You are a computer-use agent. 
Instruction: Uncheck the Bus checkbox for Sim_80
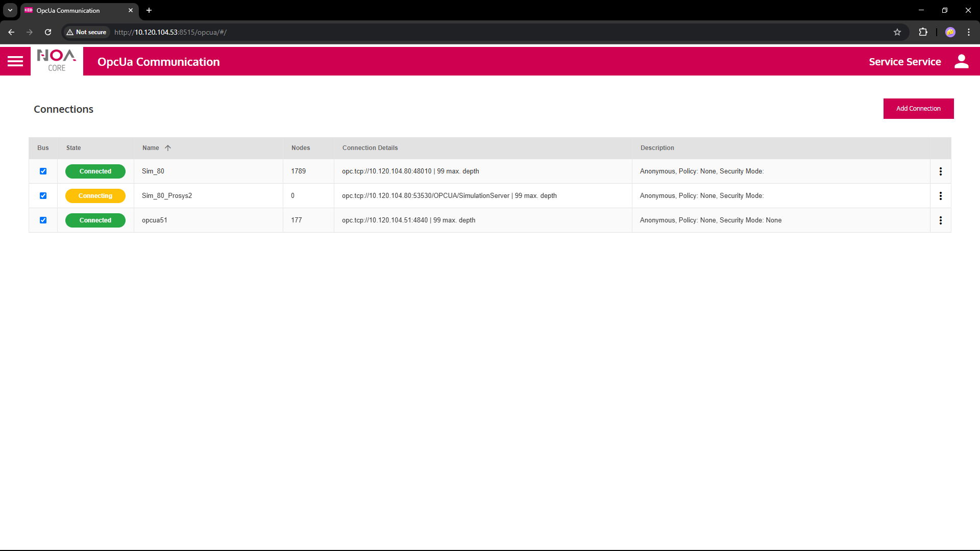click(43, 171)
